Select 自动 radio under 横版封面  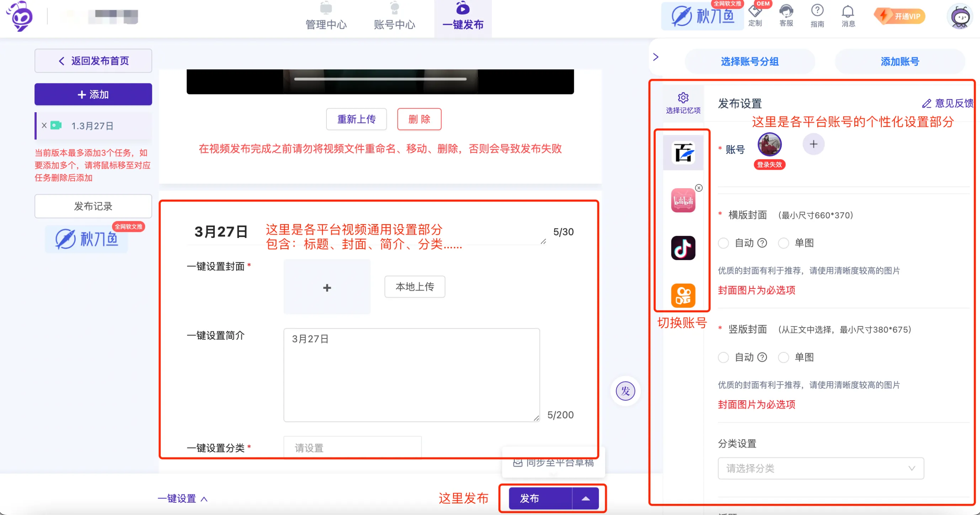pos(723,243)
